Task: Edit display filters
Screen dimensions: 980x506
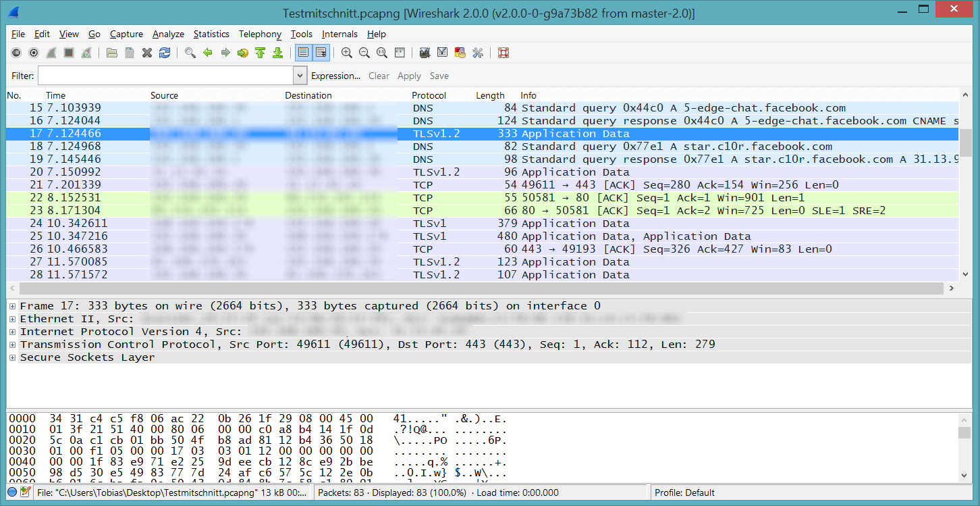Action: click(443, 53)
